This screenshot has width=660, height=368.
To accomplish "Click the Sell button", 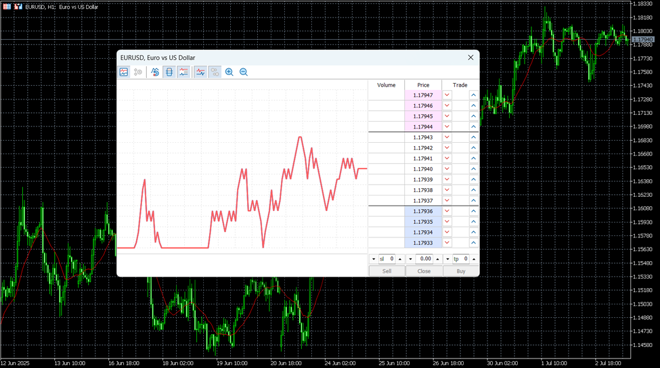I will (387, 271).
